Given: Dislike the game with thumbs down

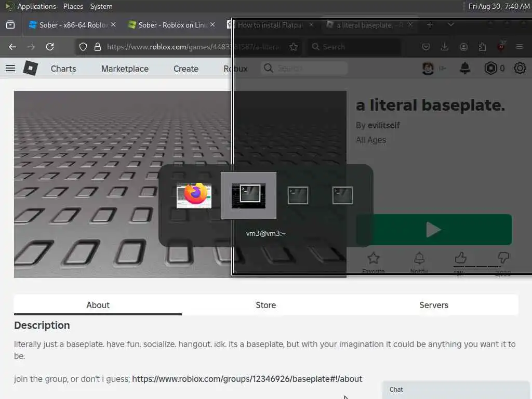Looking at the screenshot, I should (503, 259).
